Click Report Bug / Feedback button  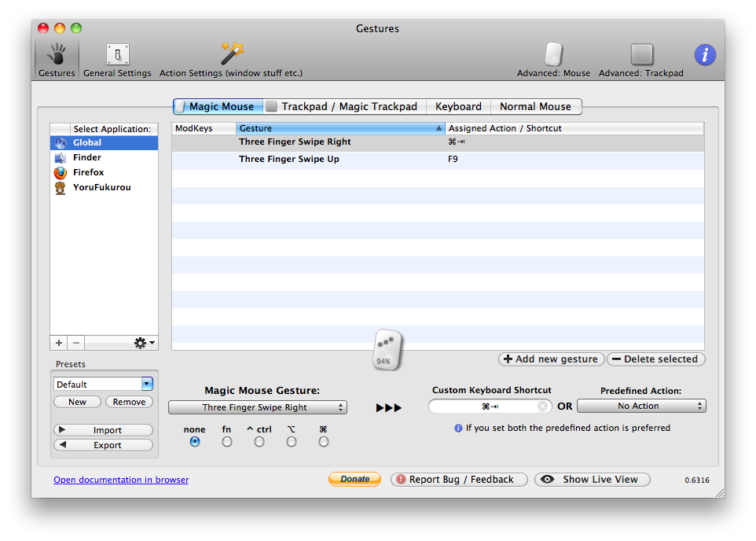click(459, 479)
